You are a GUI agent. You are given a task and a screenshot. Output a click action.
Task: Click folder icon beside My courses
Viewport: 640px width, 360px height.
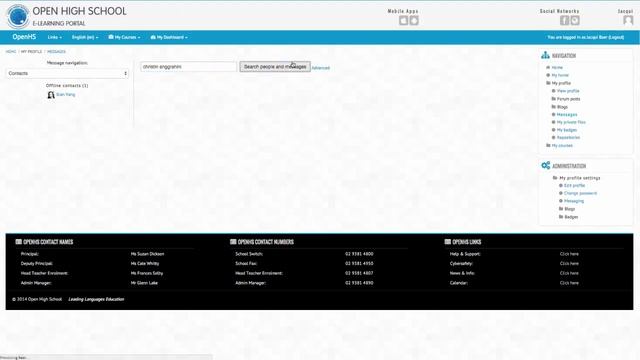[548, 145]
